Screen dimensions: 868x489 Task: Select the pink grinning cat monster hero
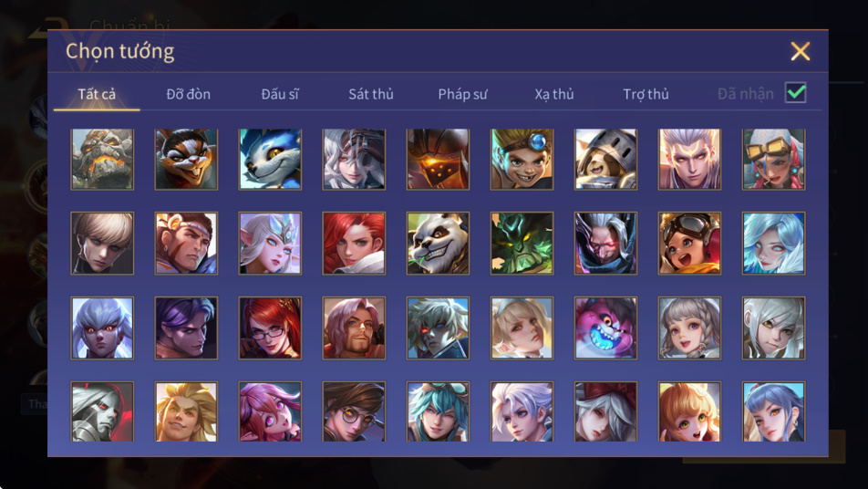coord(605,328)
